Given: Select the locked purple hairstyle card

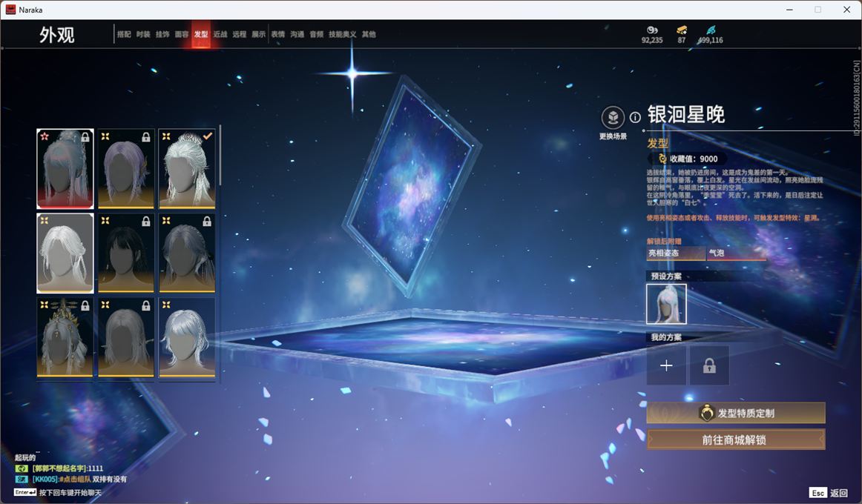Looking at the screenshot, I should (126, 169).
